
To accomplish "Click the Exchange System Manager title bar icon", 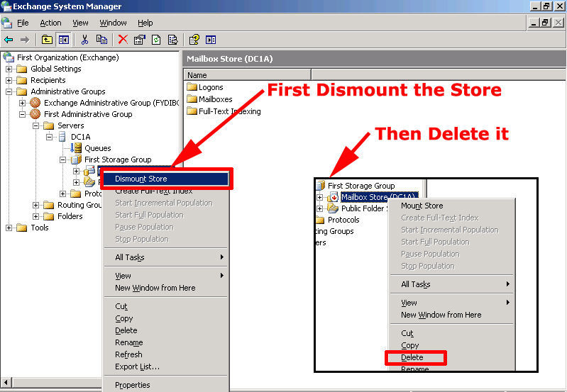I will pyautogui.click(x=6, y=6).
